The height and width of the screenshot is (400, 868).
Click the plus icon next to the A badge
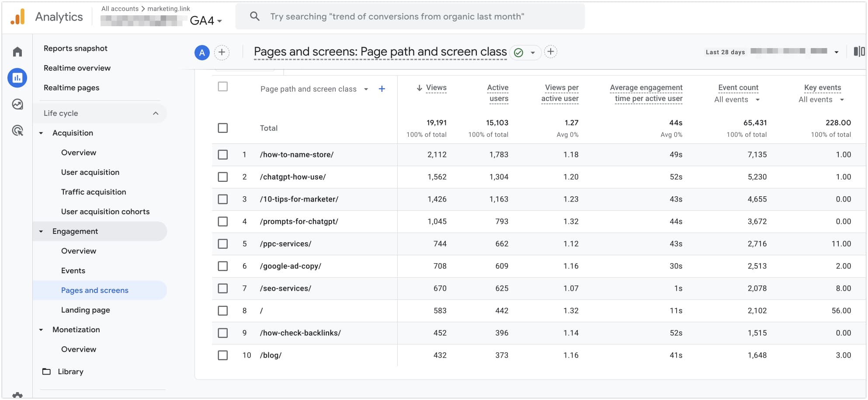[x=222, y=52]
